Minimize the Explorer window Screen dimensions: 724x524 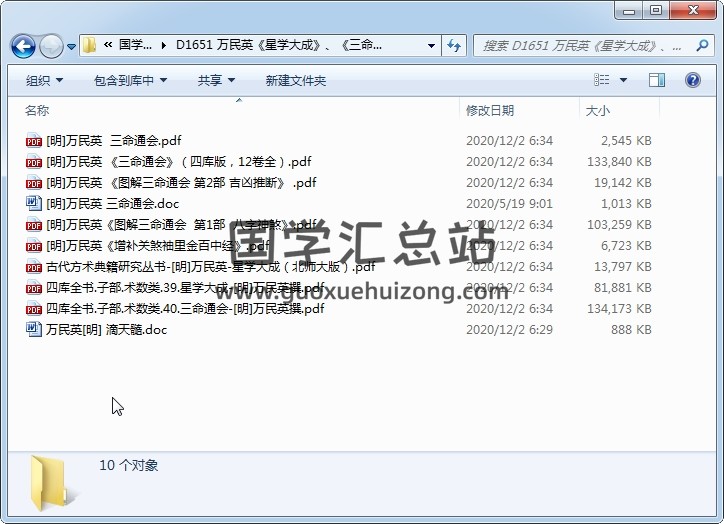click(628, 11)
